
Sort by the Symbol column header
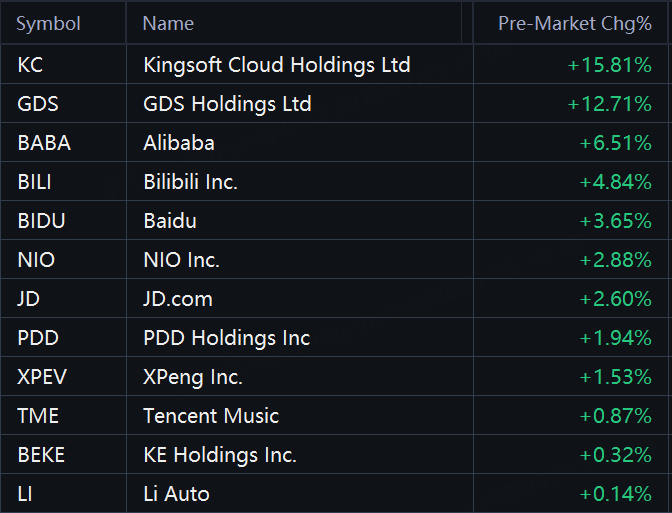point(49,23)
